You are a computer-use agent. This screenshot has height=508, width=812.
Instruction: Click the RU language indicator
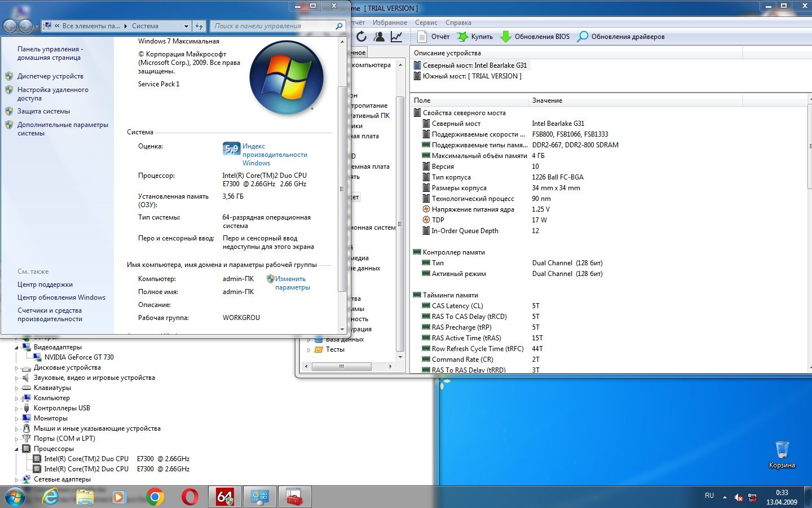[x=709, y=496]
